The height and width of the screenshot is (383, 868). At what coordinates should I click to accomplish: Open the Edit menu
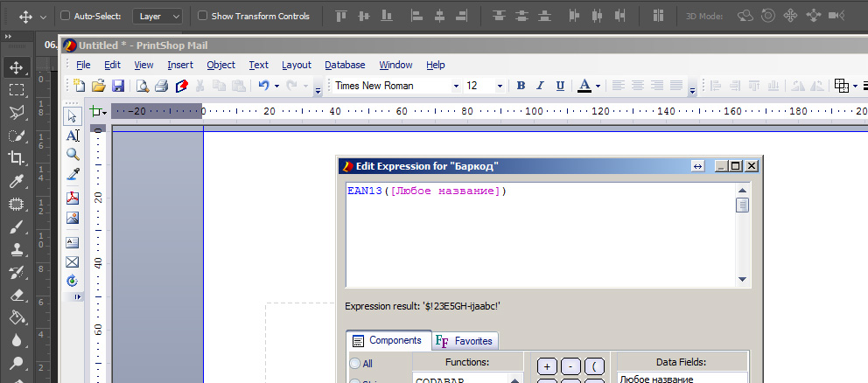tap(112, 65)
